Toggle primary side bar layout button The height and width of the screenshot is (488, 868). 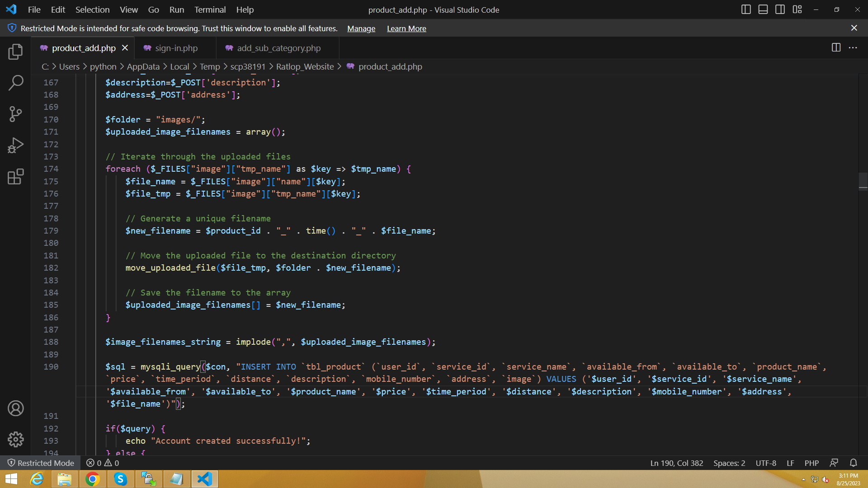746,9
